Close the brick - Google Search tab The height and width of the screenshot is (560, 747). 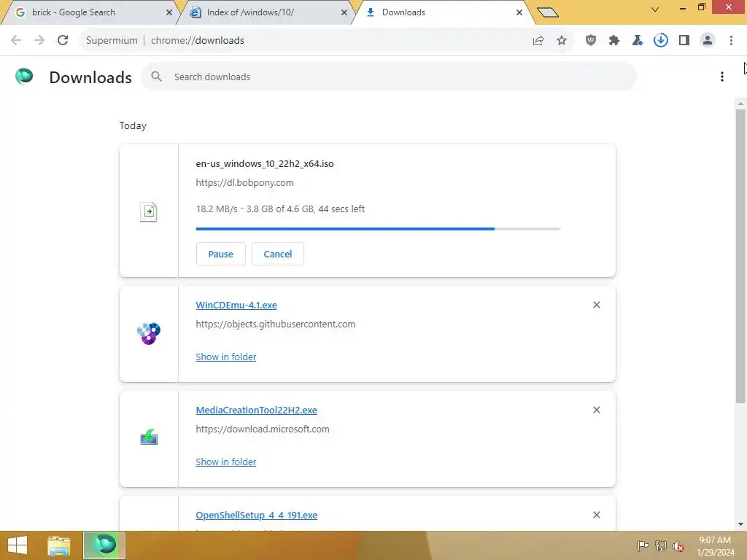[x=169, y=12]
